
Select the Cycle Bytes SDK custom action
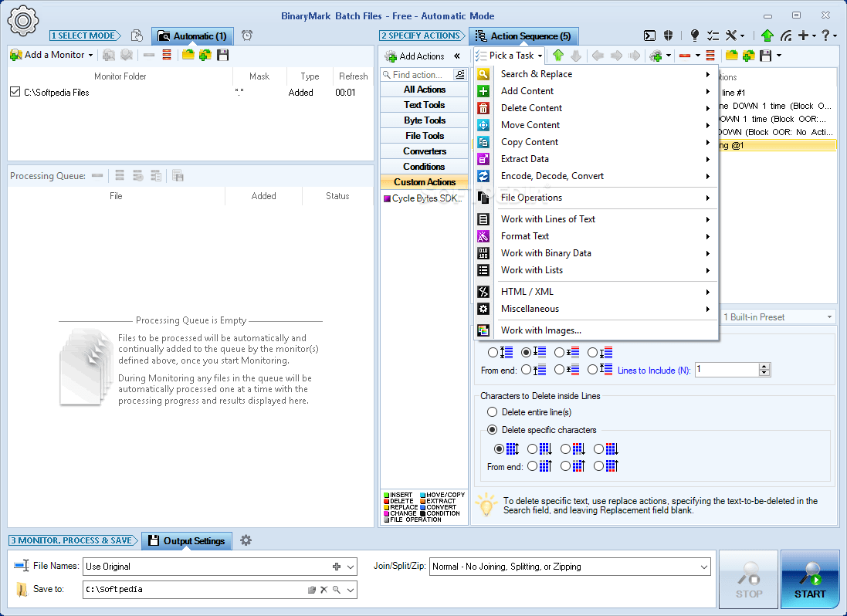[423, 198]
